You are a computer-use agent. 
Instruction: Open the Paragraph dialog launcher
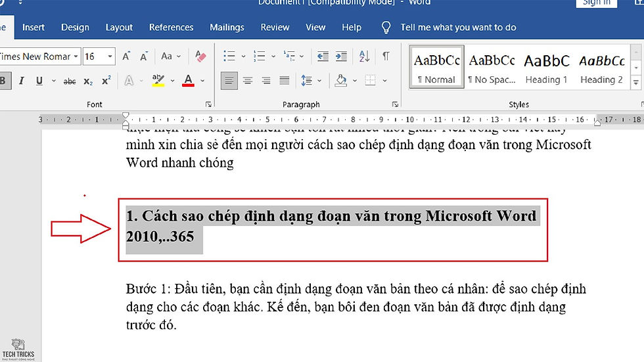click(x=395, y=104)
